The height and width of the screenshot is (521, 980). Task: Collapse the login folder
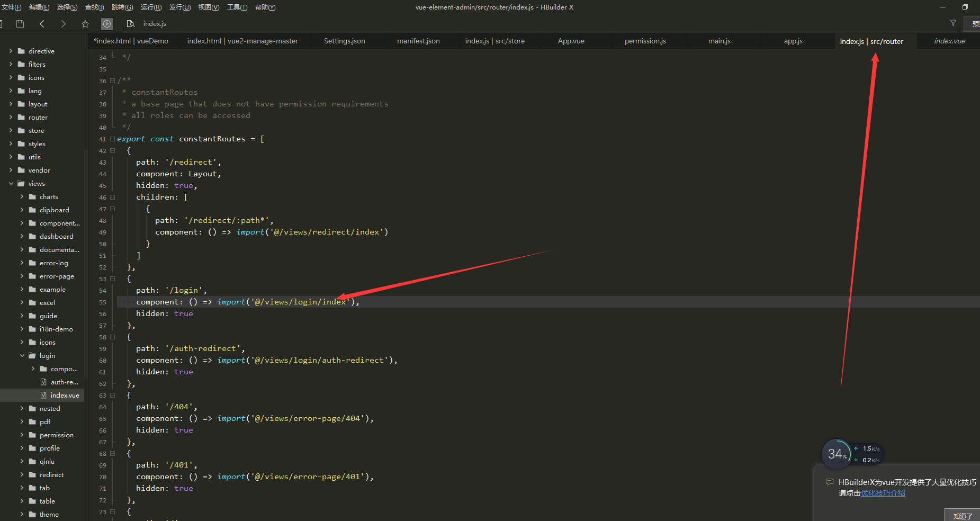tap(22, 355)
